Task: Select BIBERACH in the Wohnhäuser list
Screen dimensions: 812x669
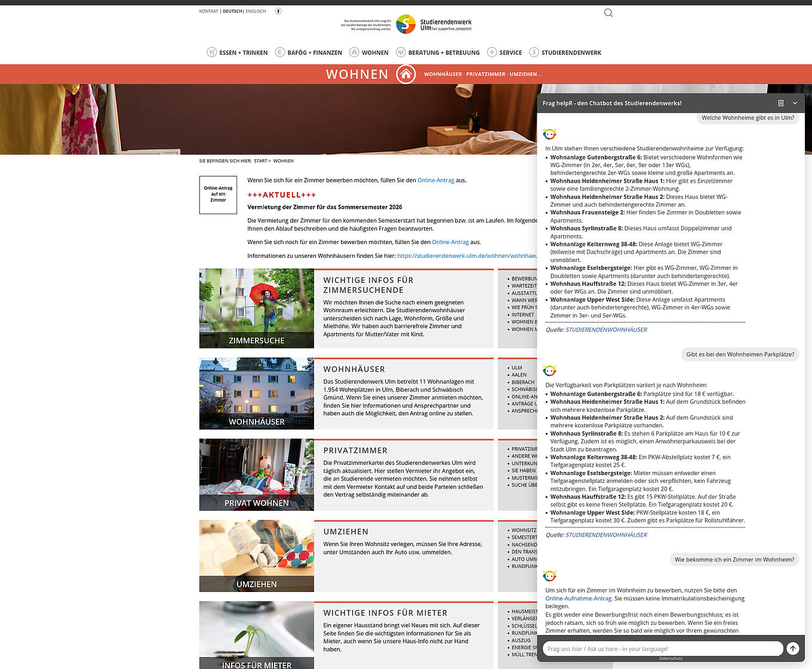Action: (523, 383)
